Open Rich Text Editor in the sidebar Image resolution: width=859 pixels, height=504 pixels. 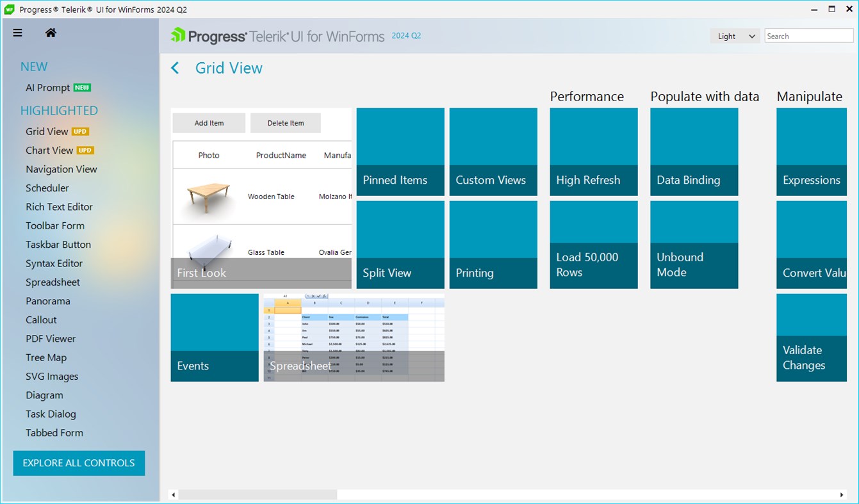[x=59, y=207]
